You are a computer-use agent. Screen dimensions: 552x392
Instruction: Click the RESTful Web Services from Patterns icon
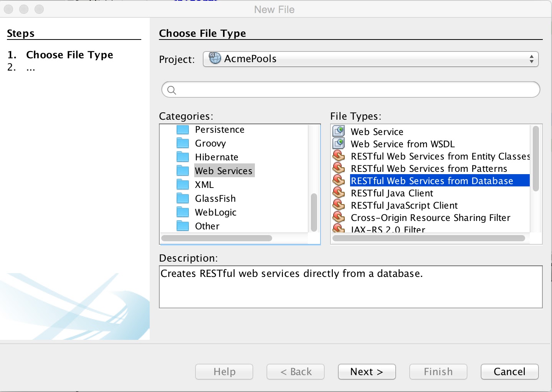click(x=338, y=168)
